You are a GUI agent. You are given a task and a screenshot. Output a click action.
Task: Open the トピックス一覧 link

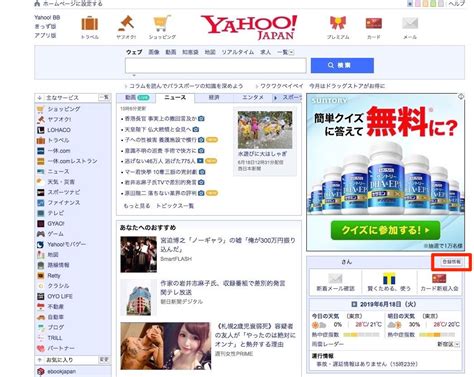tap(175, 206)
